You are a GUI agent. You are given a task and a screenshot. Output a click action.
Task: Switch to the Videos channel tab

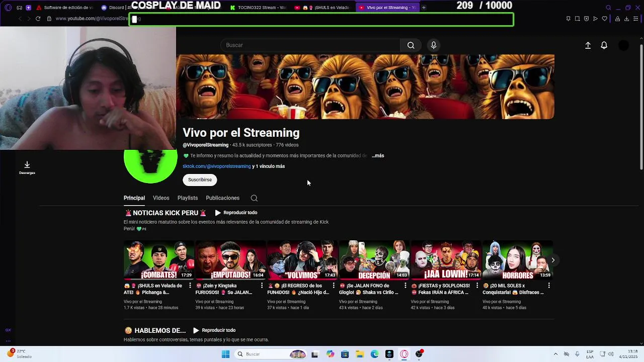point(161,198)
